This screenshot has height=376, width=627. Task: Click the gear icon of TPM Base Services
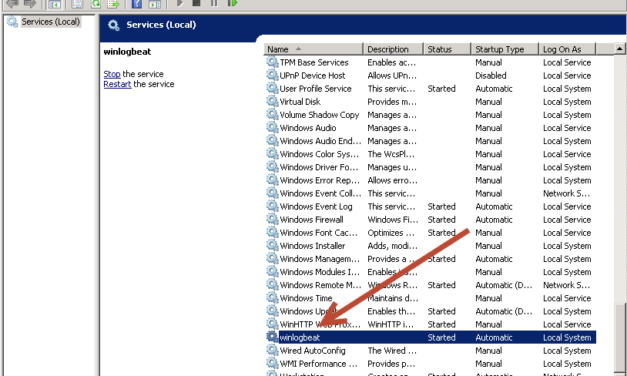272,62
